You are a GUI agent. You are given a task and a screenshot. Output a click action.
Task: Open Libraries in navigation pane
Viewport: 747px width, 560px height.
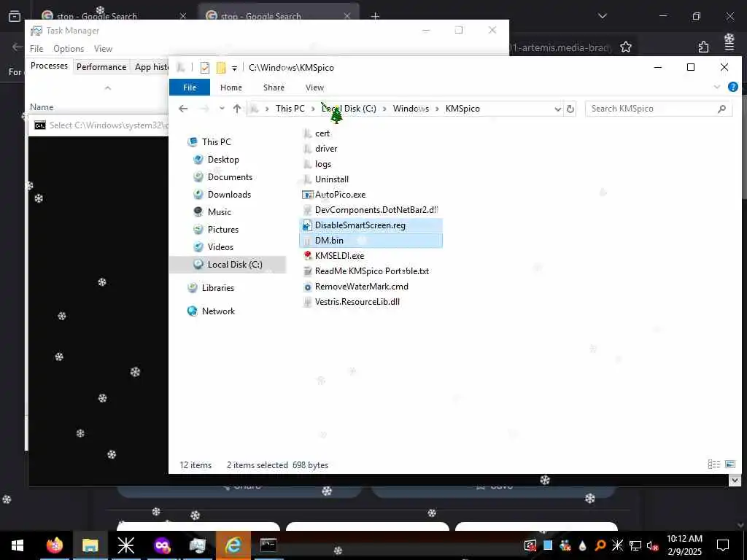(x=217, y=287)
